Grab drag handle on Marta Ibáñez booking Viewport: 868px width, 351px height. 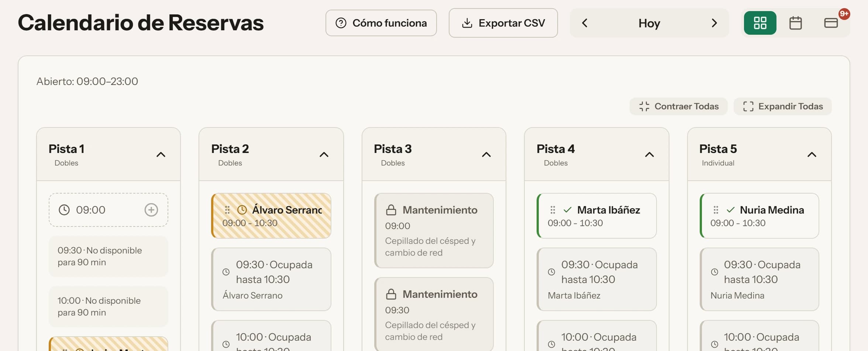[x=552, y=210]
